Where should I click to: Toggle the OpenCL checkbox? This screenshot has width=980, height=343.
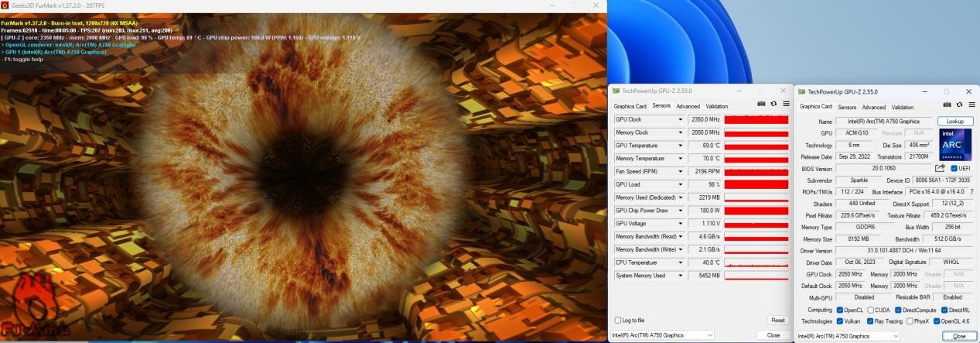(x=841, y=310)
